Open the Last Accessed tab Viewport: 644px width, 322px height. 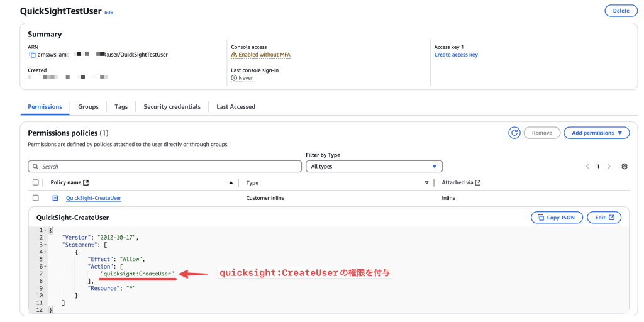click(x=236, y=107)
